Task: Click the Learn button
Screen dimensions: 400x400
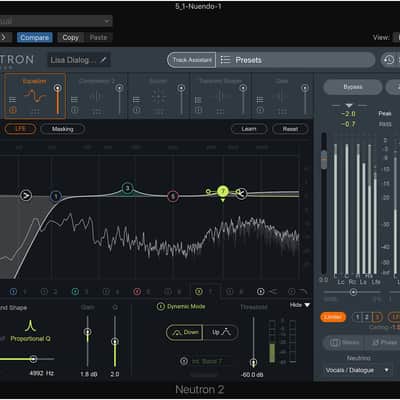Action: (249, 129)
